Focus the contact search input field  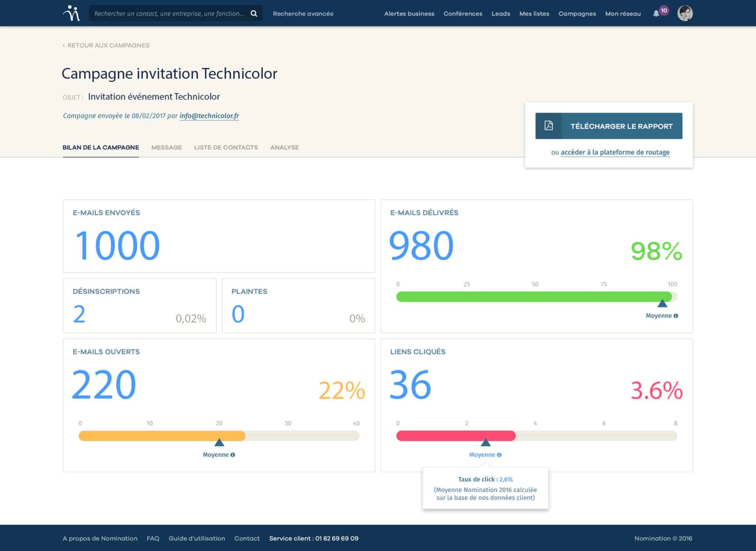tap(168, 14)
